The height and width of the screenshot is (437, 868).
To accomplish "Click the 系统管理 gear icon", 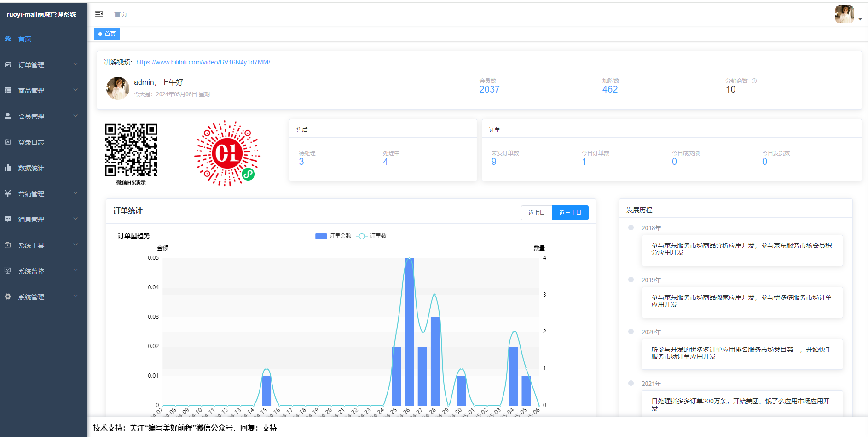I will (8, 297).
